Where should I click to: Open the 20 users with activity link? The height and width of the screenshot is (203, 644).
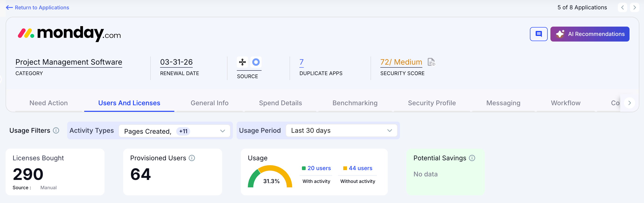click(319, 168)
